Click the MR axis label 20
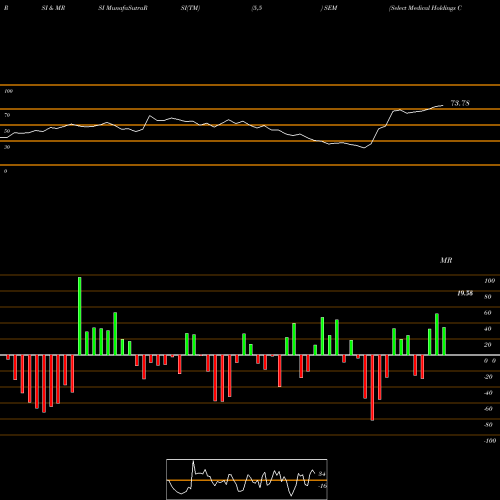500x500 pixels. tap(487, 345)
